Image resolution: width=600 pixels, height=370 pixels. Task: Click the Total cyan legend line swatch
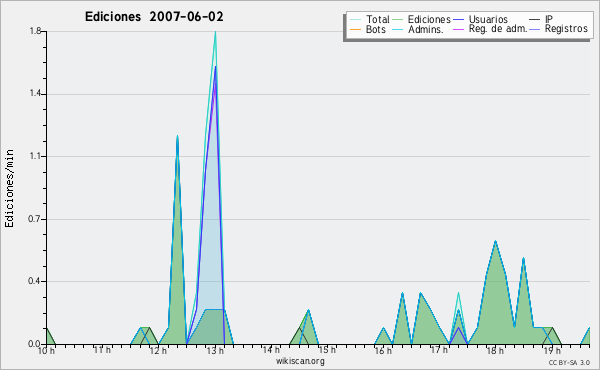[355, 20]
